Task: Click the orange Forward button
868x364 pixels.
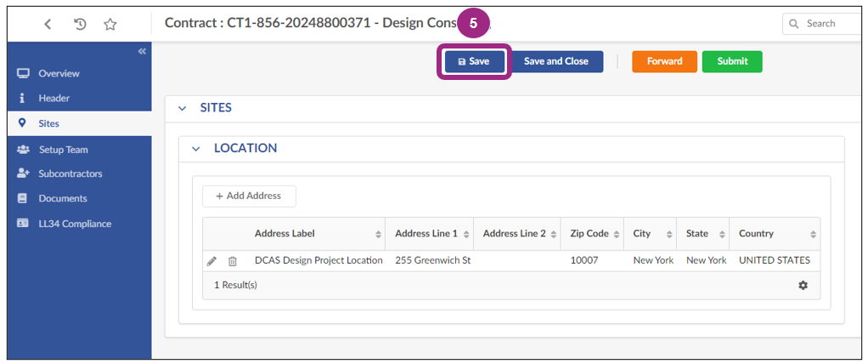Action: coord(664,61)
